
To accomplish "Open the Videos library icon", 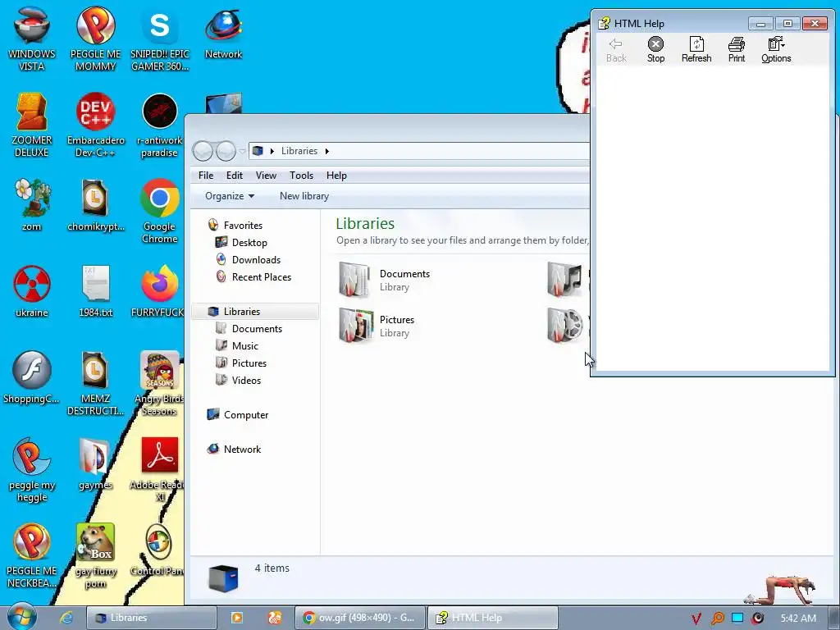I will tap(564, 326).
